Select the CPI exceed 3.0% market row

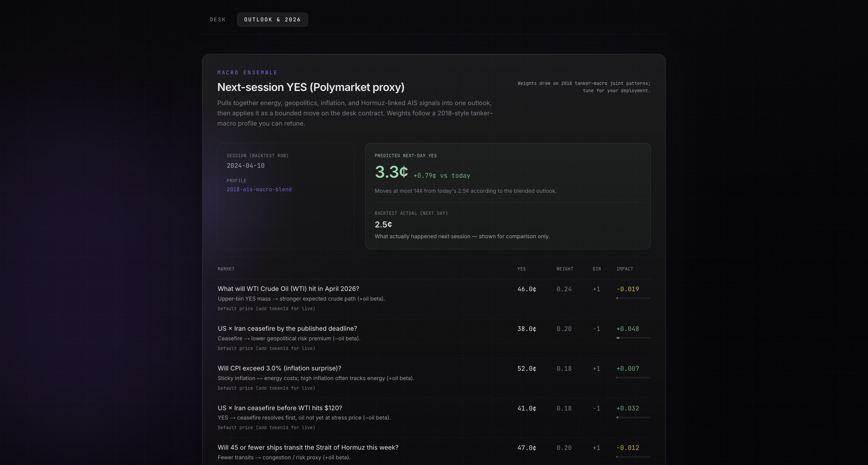click(279, 368)
